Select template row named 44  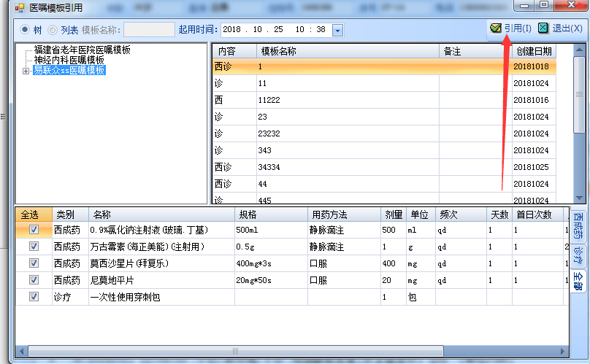click(x=384, y=184)
